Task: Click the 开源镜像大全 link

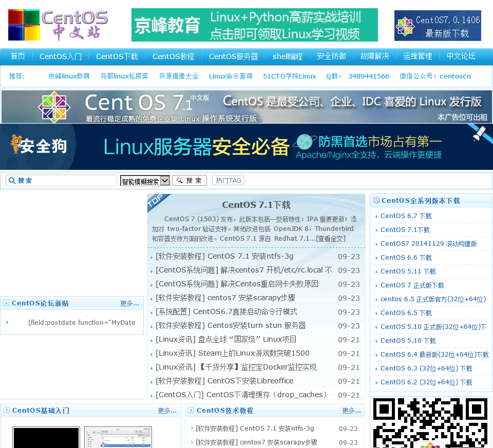Action: pyautogui.click(x=179, y=76)
